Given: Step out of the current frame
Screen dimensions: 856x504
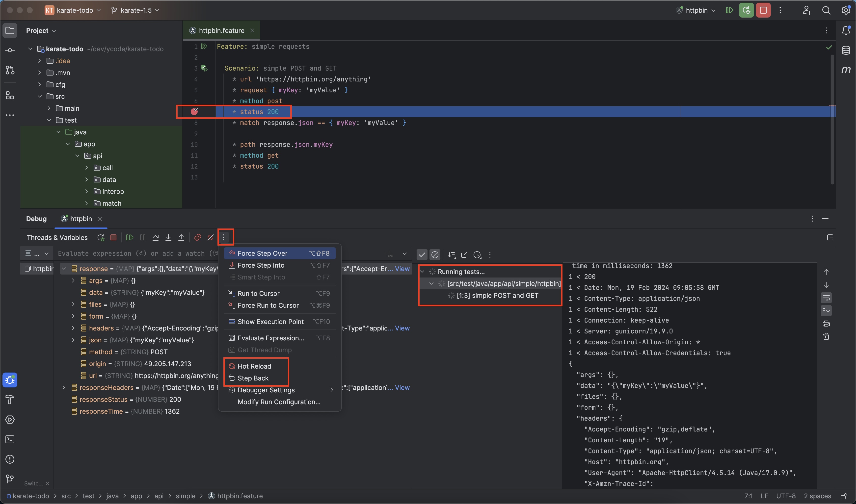Looking at the screenshot, I should [181, 237].
